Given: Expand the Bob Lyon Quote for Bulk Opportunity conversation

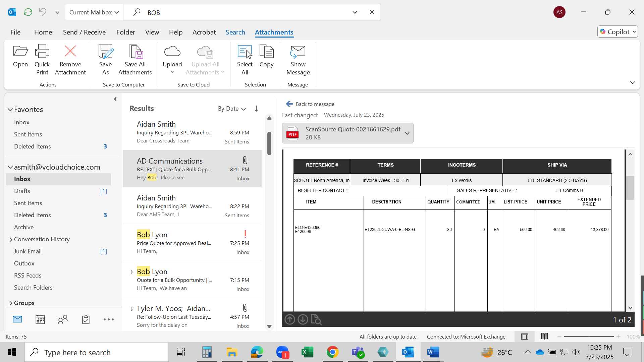Looking at the screenshot, I should (132, 272).
